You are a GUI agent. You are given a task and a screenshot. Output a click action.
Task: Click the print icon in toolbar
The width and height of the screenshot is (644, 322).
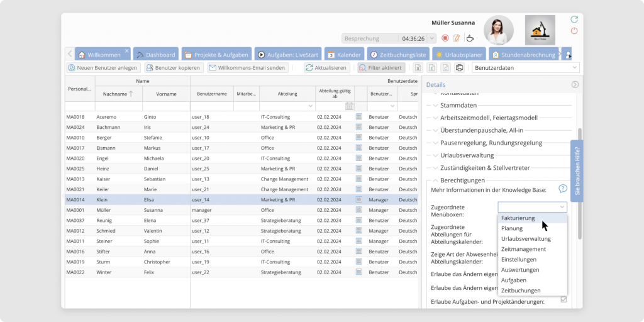459,68
